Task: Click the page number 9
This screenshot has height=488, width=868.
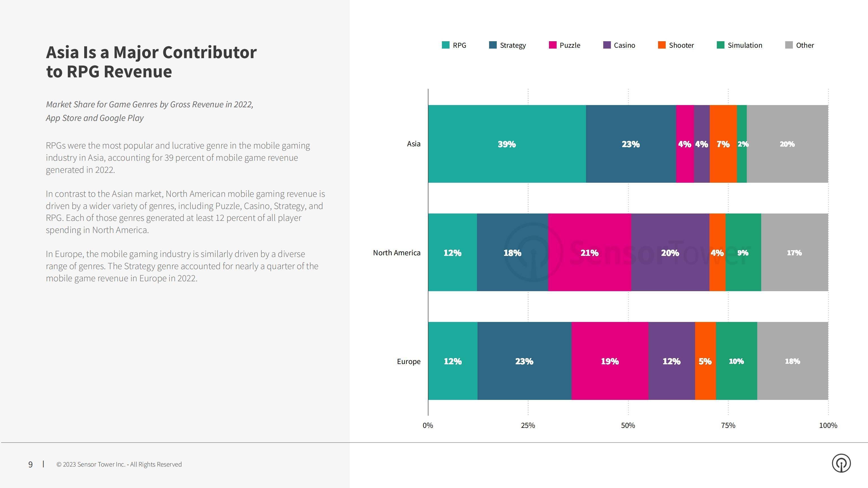Action: pyautogui.click(x=30, y=465)
